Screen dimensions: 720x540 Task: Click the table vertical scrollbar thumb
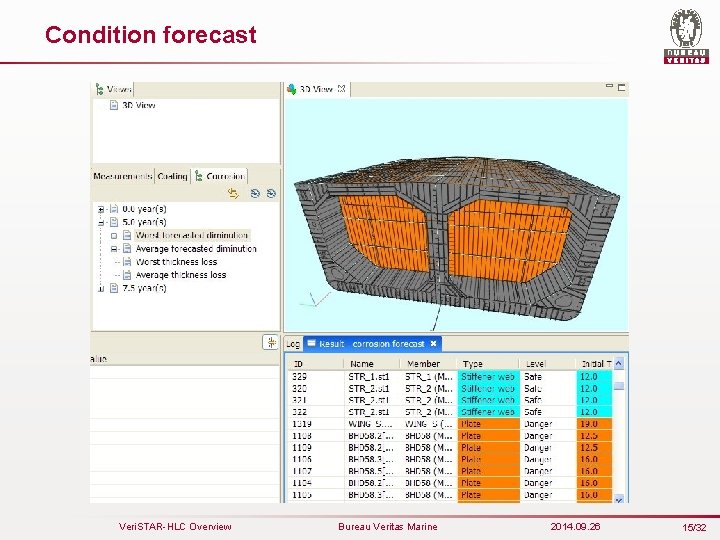tap(619, 386)
